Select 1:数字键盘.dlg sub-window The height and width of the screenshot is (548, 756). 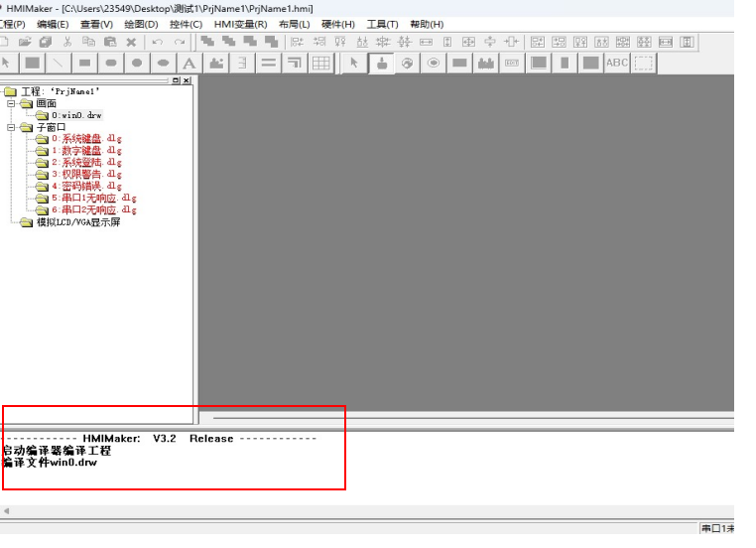86,151
